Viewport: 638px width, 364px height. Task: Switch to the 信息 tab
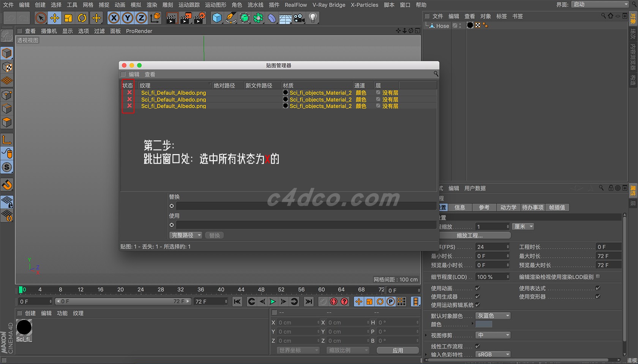click(460, 208)
